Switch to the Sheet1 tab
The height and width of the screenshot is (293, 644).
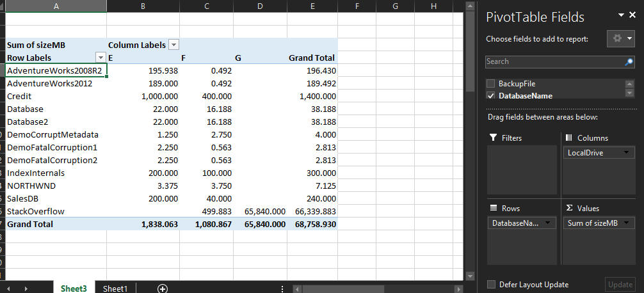[x=115, y=289]
